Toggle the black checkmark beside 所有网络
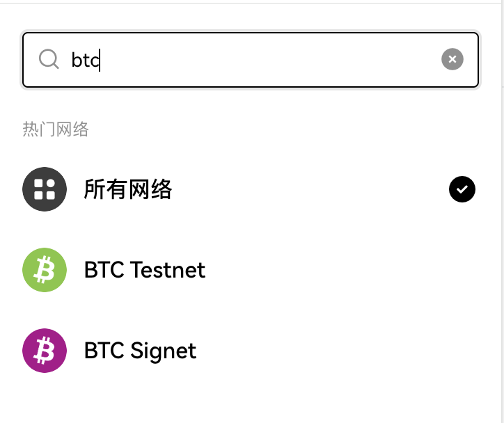This screenshot has width=504, height=423. tap(462, 189)
